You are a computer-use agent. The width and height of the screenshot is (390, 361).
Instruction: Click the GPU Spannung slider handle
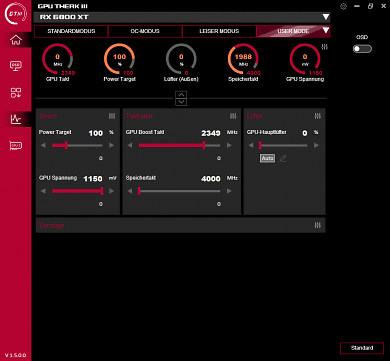click(102, 191)
